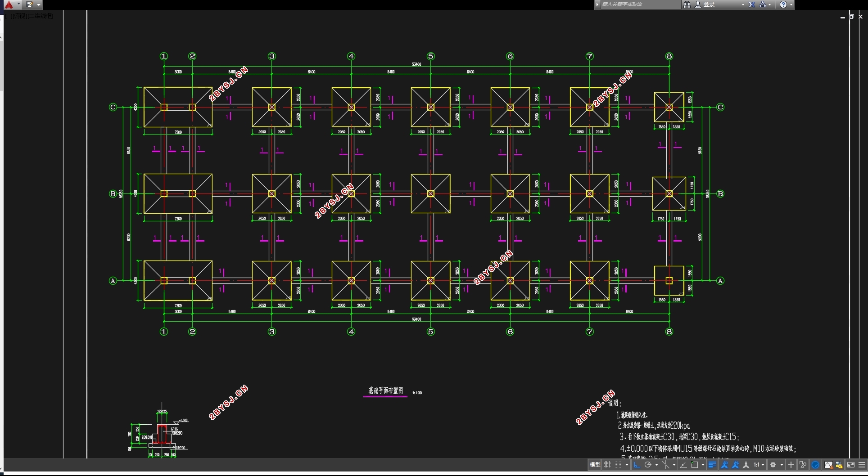
Task: Select the foundation section detail drawing
Action: 159,431
